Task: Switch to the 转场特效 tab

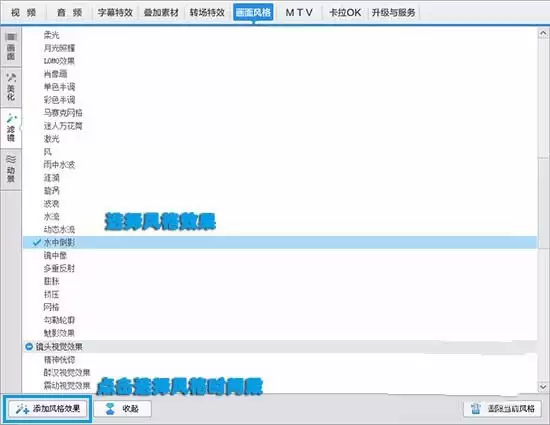Action: pyautogui.click(x=207, y=13)
